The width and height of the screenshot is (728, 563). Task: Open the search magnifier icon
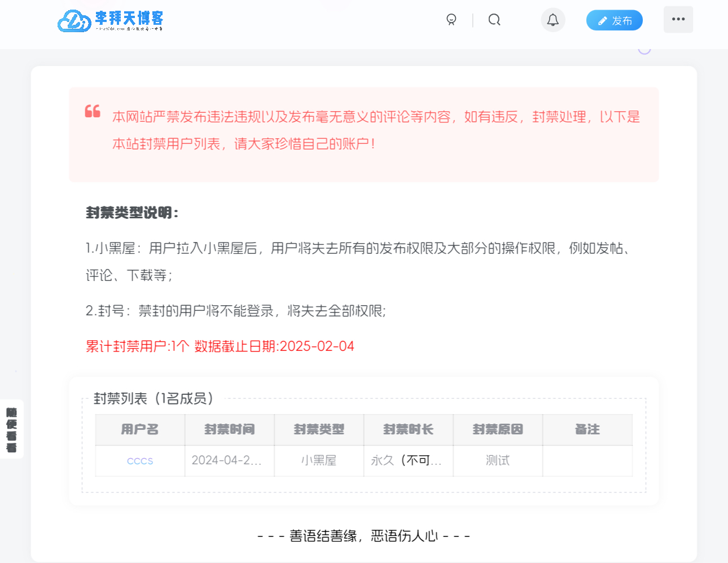494,20
